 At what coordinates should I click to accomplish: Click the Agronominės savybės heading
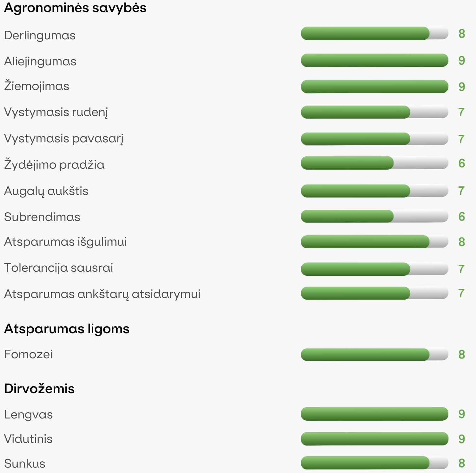click(75, 8)
